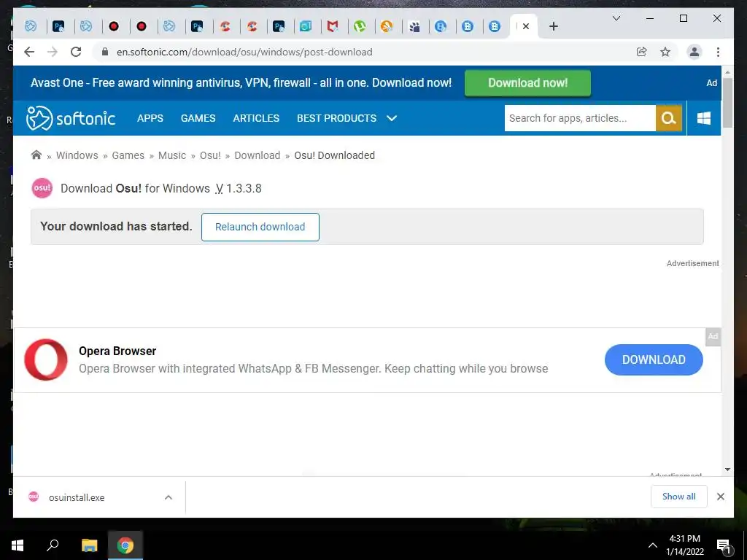The height and width of the screenshot is (560, 747).
Task: Click the orange search magnifier button
Action: pos(669,118)
